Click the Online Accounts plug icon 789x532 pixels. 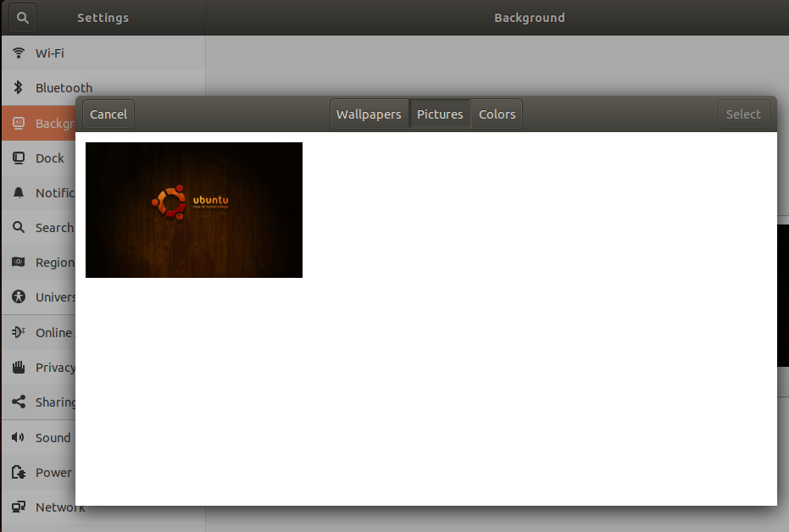coord(19,332)
